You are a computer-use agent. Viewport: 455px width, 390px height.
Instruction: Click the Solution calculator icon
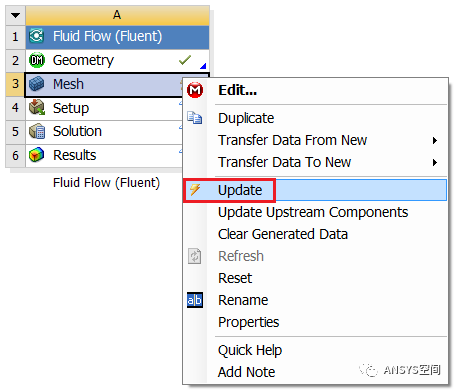pos(37,131)
